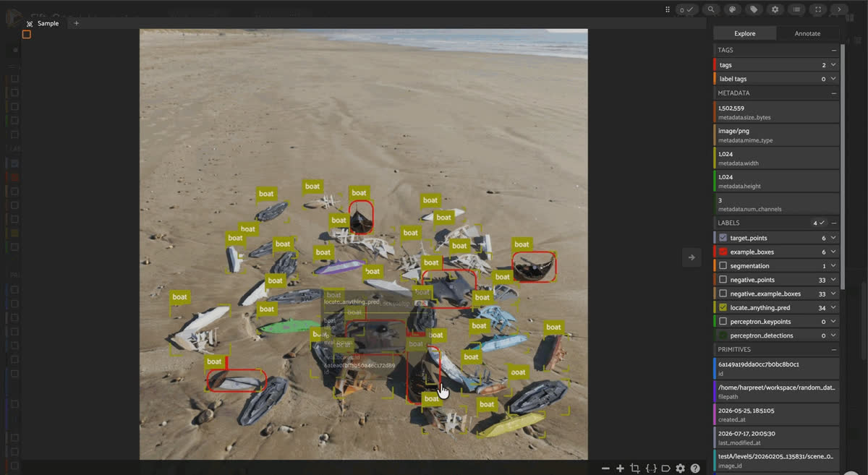Screen dimensions: 868x475
Task: Click the zoom in plus icon
Action: point(620,468)
